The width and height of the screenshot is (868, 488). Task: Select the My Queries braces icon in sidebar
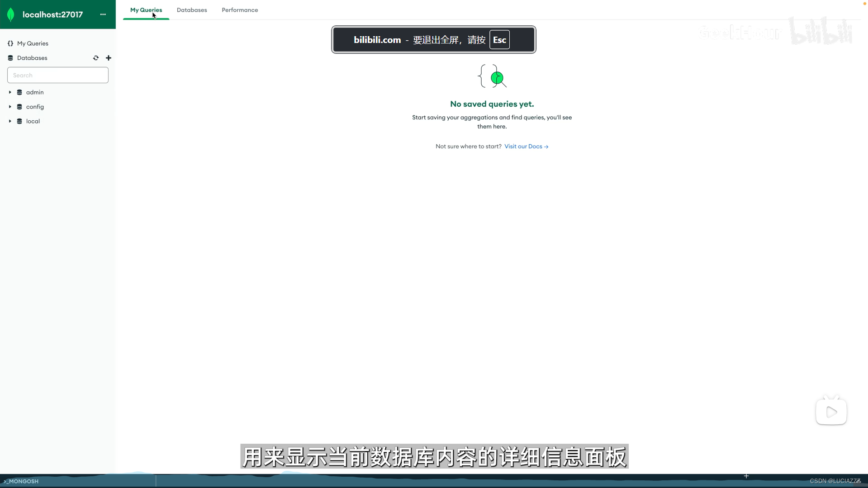[10, 43]
